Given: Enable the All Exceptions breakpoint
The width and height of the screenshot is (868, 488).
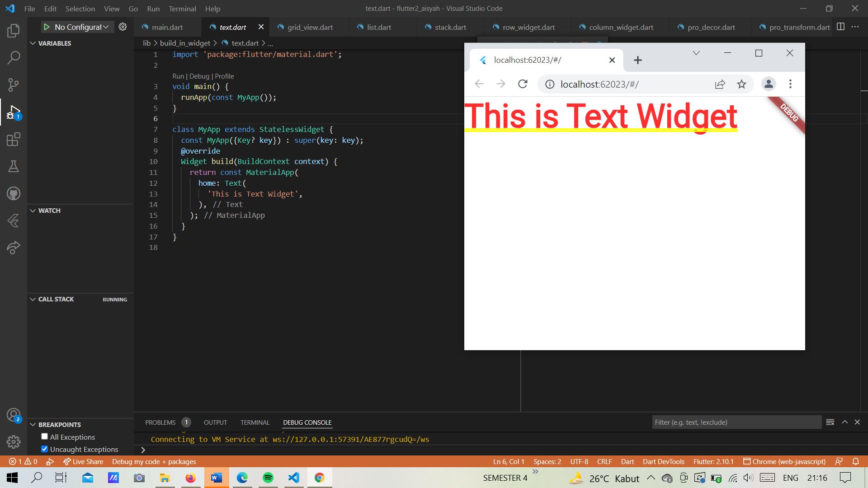Looking at the screenshot, I should (x=44, y=436).
